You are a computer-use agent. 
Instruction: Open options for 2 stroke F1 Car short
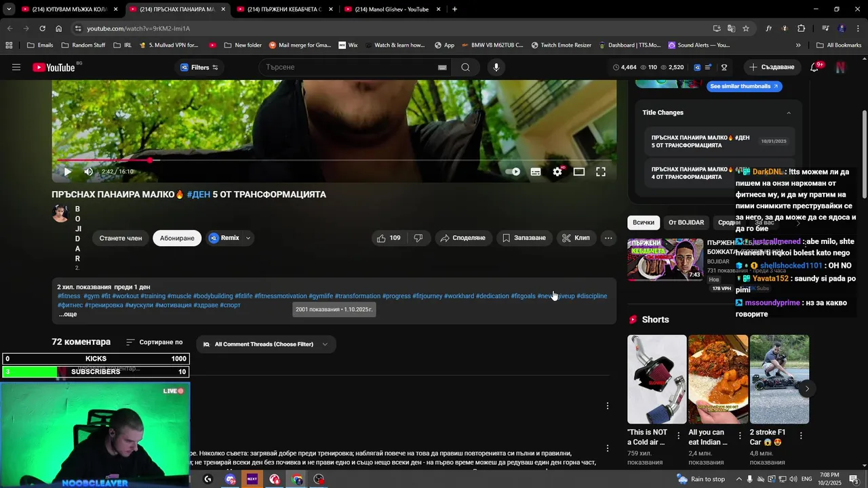point(801,436)
